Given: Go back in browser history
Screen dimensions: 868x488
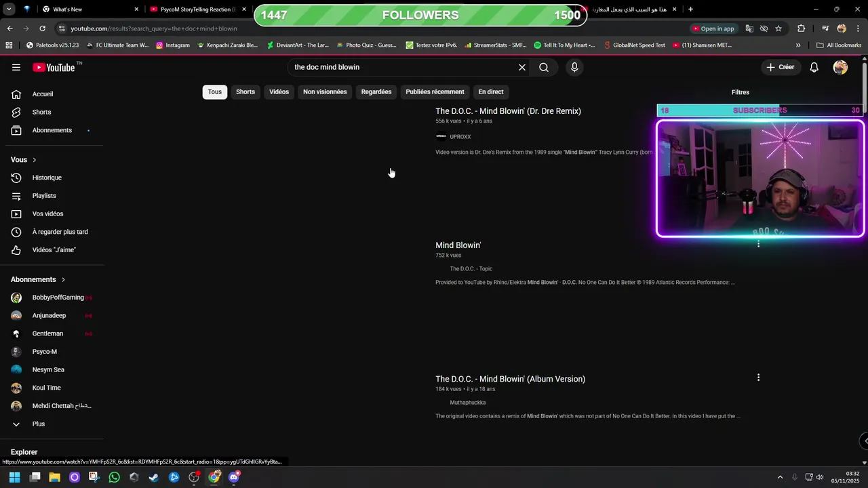Looking at the screenshot, I should point(9,28).
